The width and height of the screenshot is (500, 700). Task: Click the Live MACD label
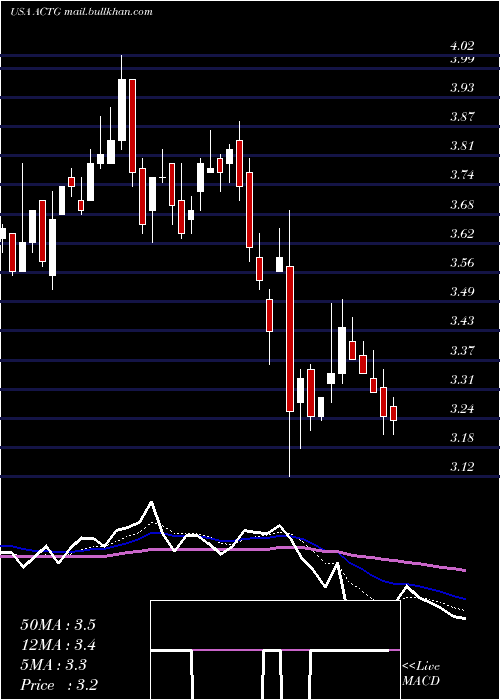click(x=421, y=673)
